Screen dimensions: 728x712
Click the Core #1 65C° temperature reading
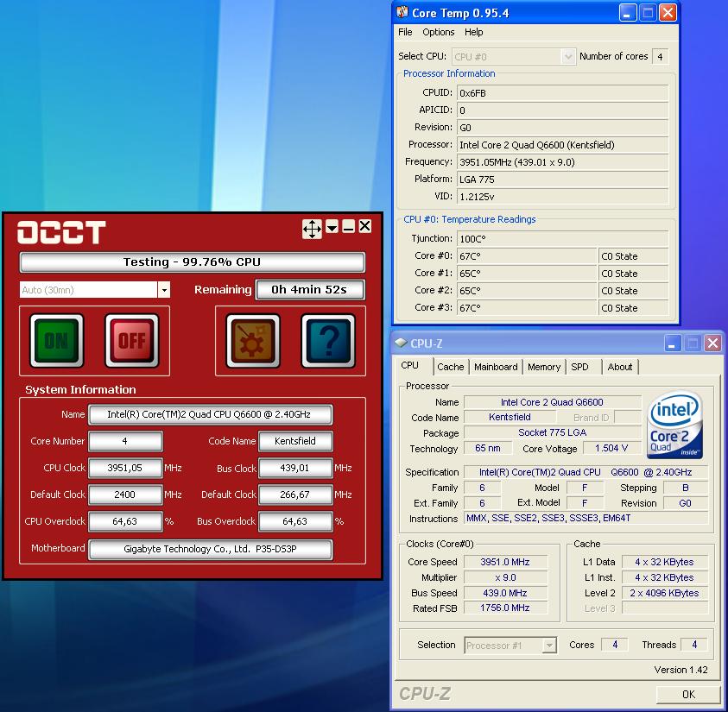click(x=527, y=274)
